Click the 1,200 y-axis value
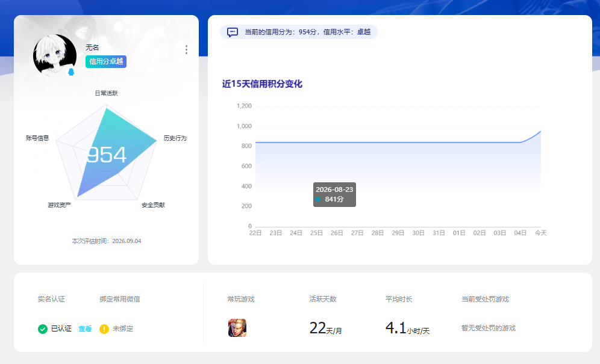Screen dimensions: 600x364 244,106
